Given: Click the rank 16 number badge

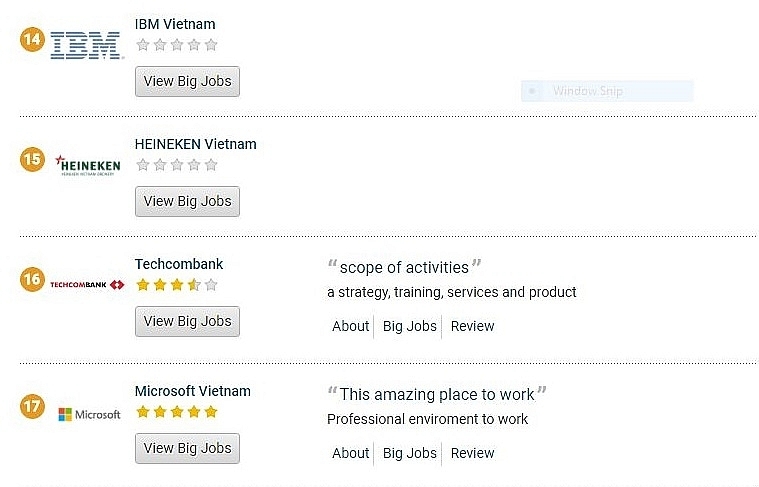Looking at the screenshot, I should [32, 280].
